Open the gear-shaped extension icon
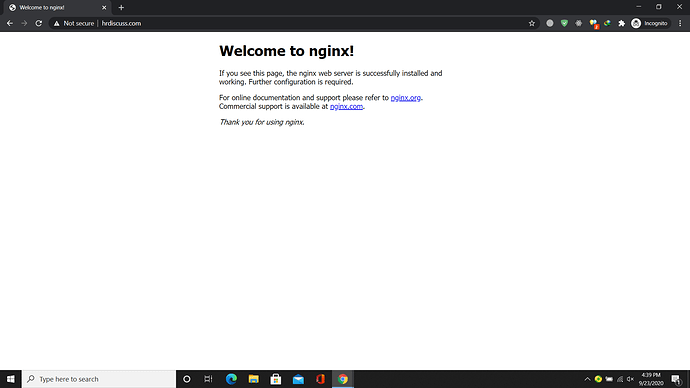 (579, 23)
